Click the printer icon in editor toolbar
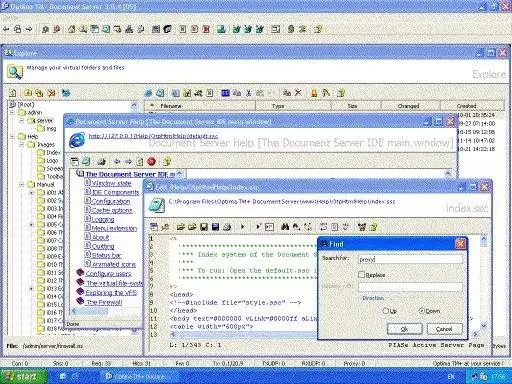This screenshot has height=384, width=512. (x=227, y=227)
